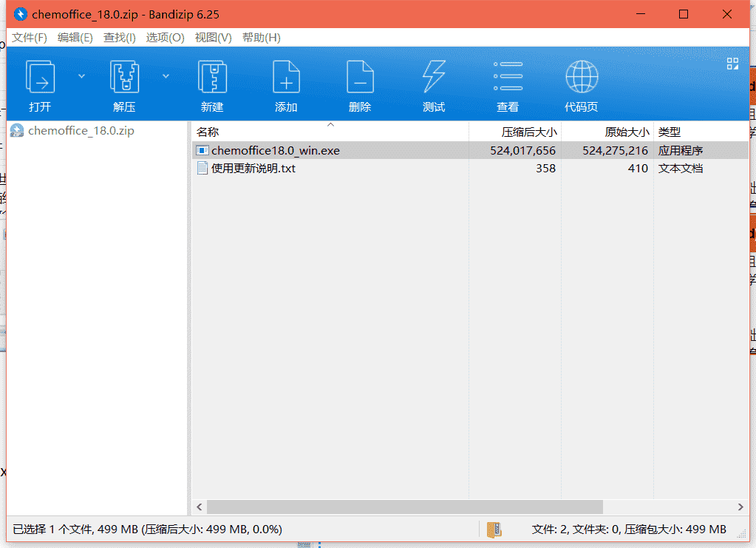Viewport: 756px width, 548px height.
Task: Expand the dropdown arrow next to 打开
Action: click(81, 75)
